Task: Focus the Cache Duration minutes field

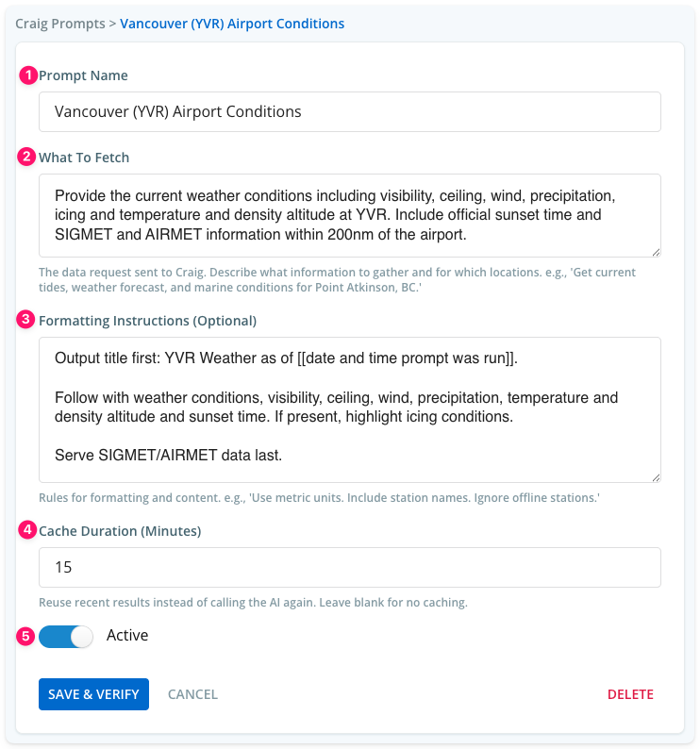Action: point(350,568)
